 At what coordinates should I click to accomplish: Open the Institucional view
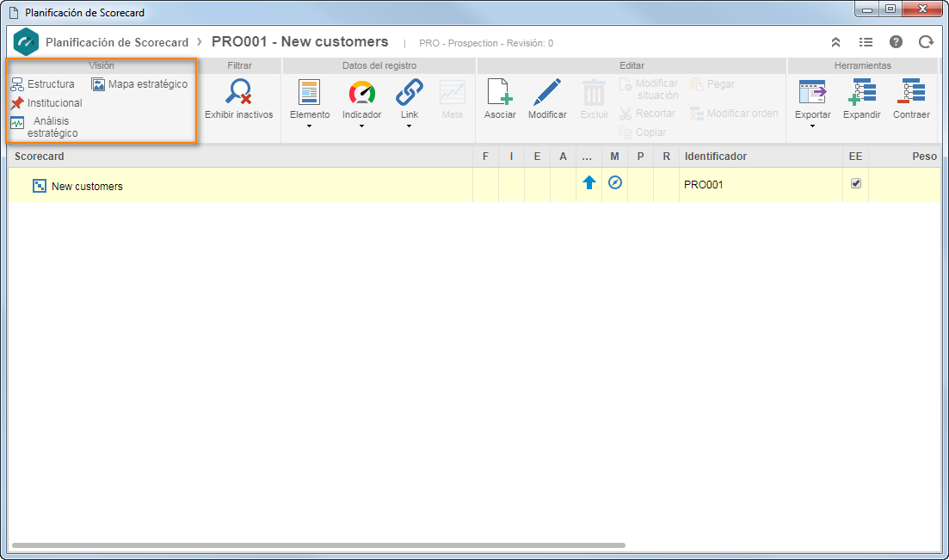[x=46, y=103]
